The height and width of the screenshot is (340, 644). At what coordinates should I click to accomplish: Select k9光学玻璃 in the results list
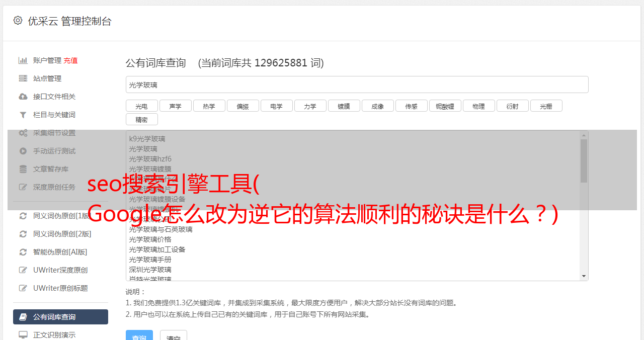147,139
